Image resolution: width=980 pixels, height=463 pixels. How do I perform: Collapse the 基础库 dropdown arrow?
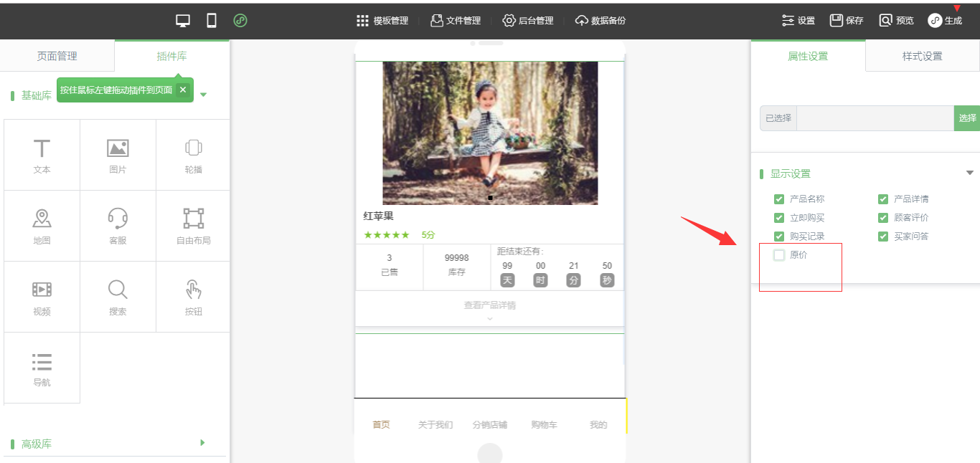(203, 95)
